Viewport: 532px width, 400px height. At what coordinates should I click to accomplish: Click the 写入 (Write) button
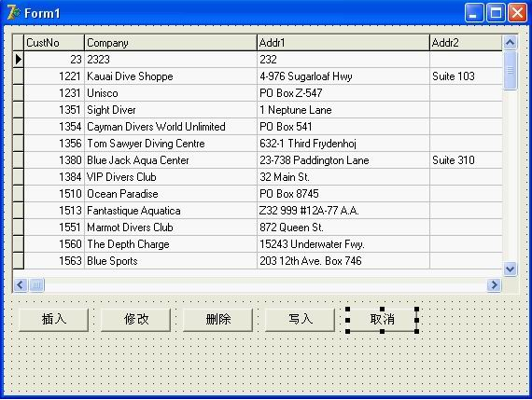[x=300, y=319]
